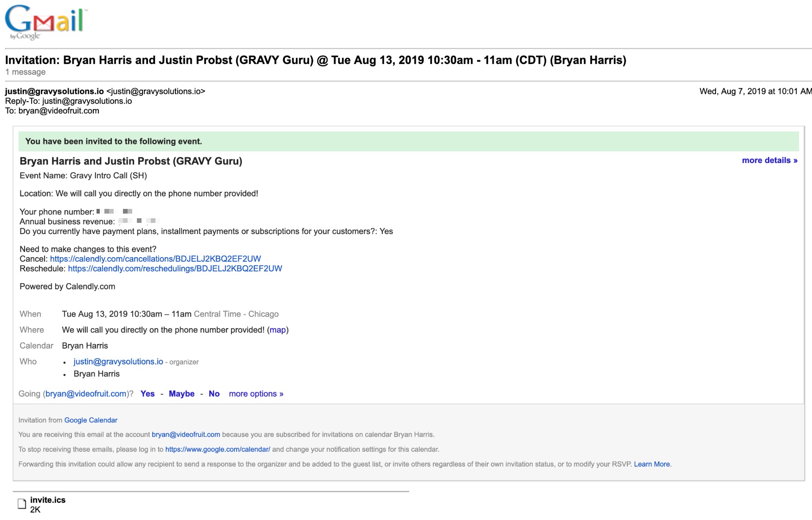Click organizer email justin@gravysolutions.io under Who
The height and width of the screenshot is (520, 812).
(x=118, y=361)
